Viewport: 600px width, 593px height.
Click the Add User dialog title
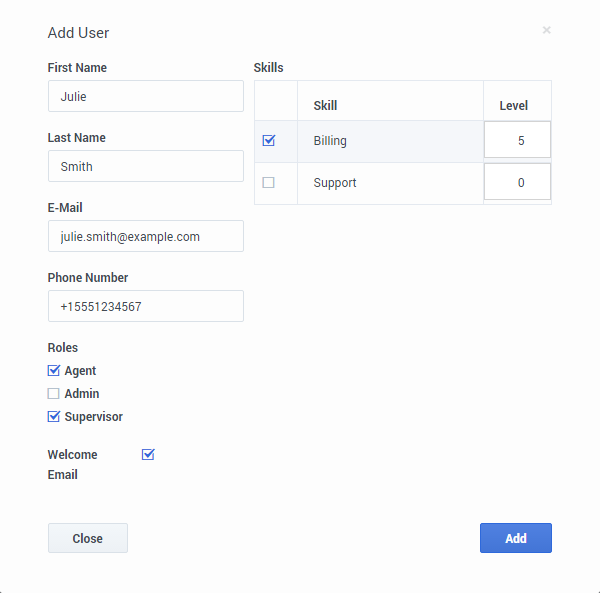(x=79, y=33)
